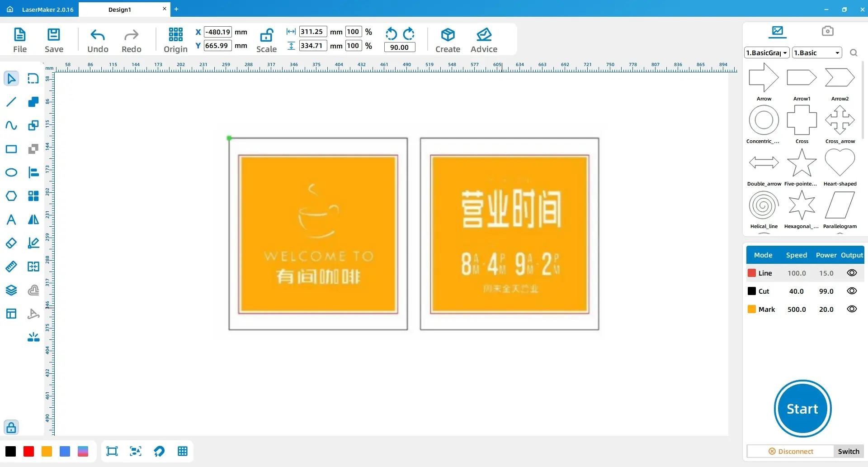
Task: Activate the Text tool
Action: [x=11, y=219]
